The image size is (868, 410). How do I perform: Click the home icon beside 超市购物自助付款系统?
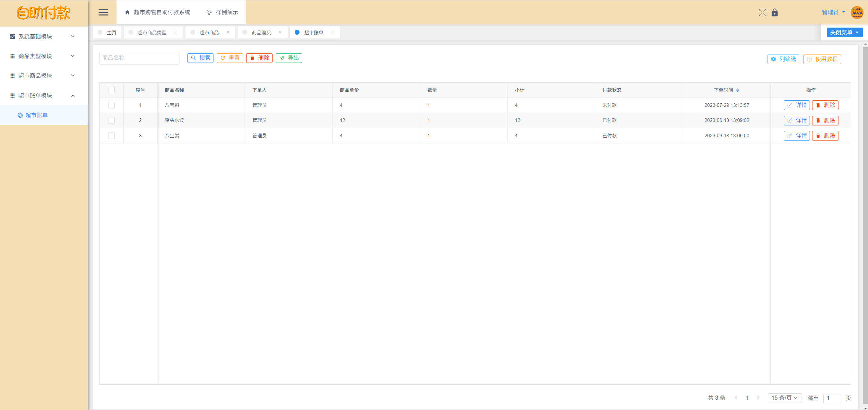coord(127,12)
